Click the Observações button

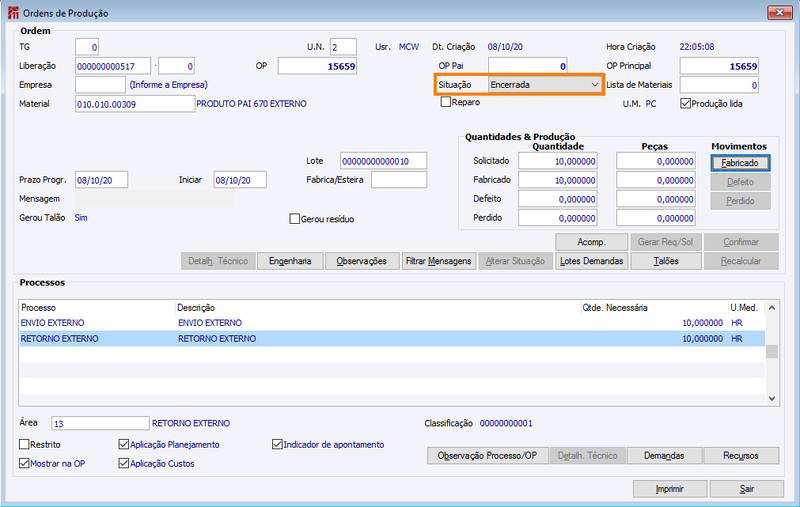pyautogui.click(x=361, y=261)
